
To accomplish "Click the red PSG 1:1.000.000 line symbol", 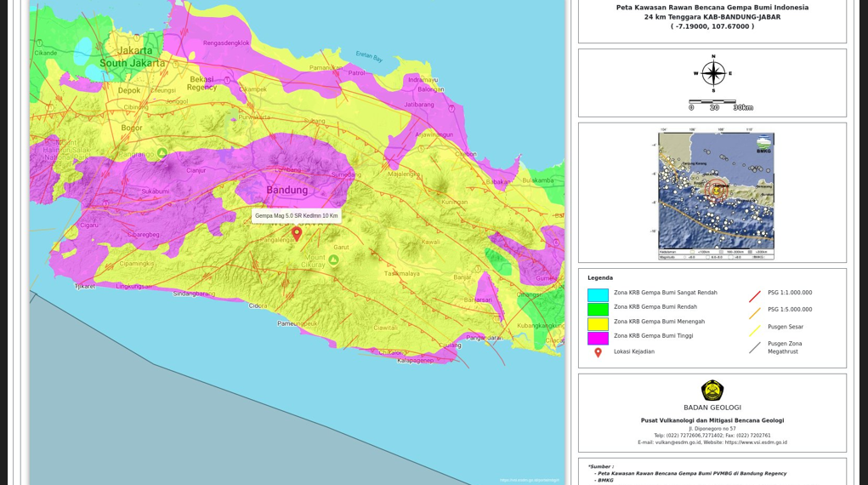I will point(754,296).
